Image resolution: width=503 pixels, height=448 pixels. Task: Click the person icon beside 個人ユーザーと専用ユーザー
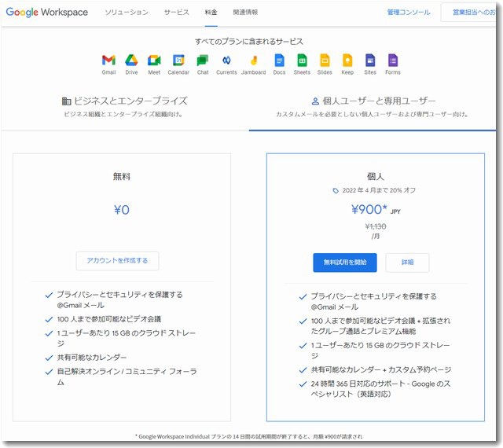[315, 101]
